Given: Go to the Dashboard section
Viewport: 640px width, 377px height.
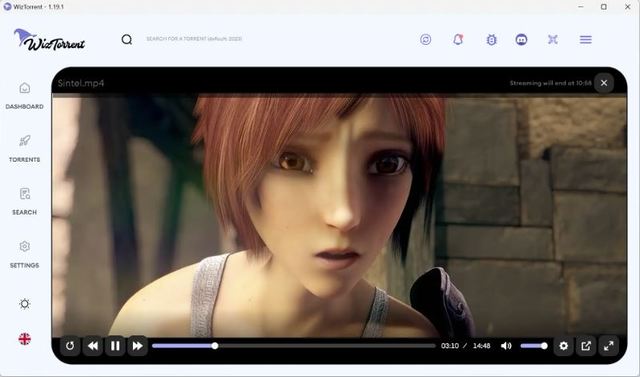Looking at the screenshot, I should [24, 96].
